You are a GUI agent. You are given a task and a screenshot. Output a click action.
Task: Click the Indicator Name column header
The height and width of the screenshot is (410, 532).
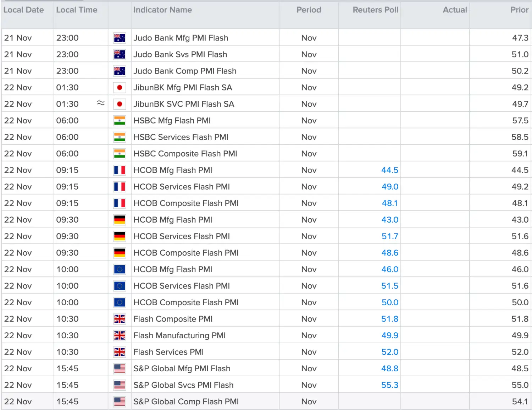[162, 10]
